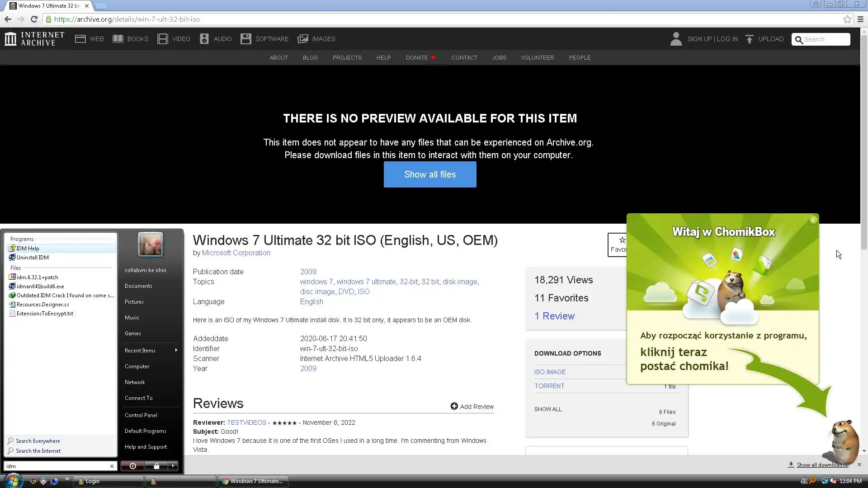This screenshot has height=488, width=868.
Task: Open Control Panel from Start menu
Action: point(141,415)
